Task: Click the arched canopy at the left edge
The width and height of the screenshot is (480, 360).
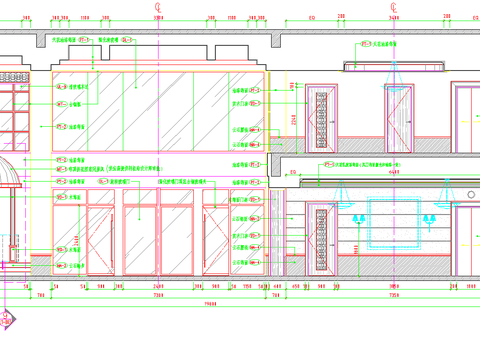Action: pos(9,173)
